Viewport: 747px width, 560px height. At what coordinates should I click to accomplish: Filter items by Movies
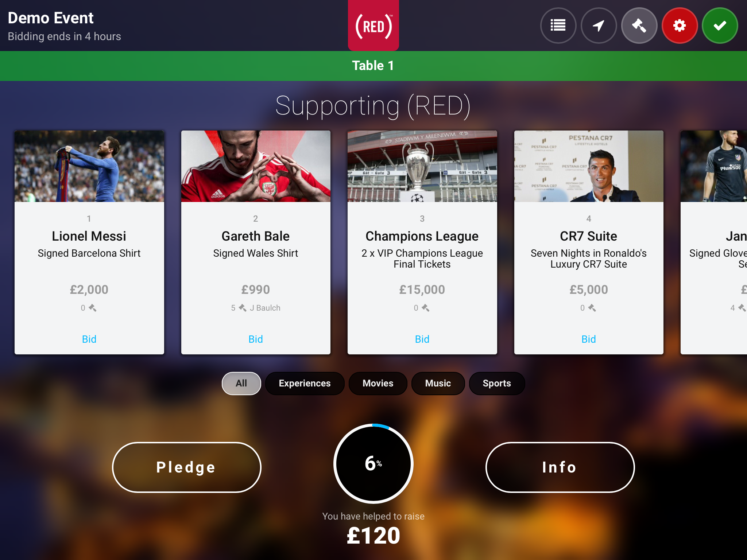click(x=378, y=383)
